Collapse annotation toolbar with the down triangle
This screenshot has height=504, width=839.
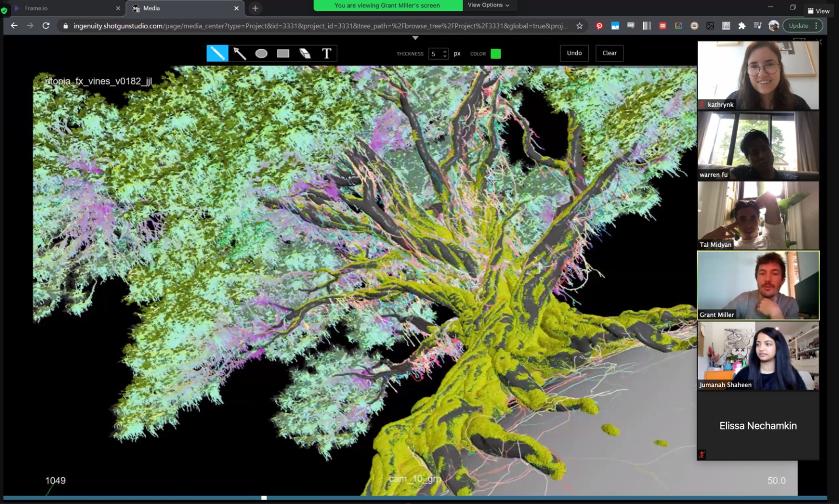[415, 38]
